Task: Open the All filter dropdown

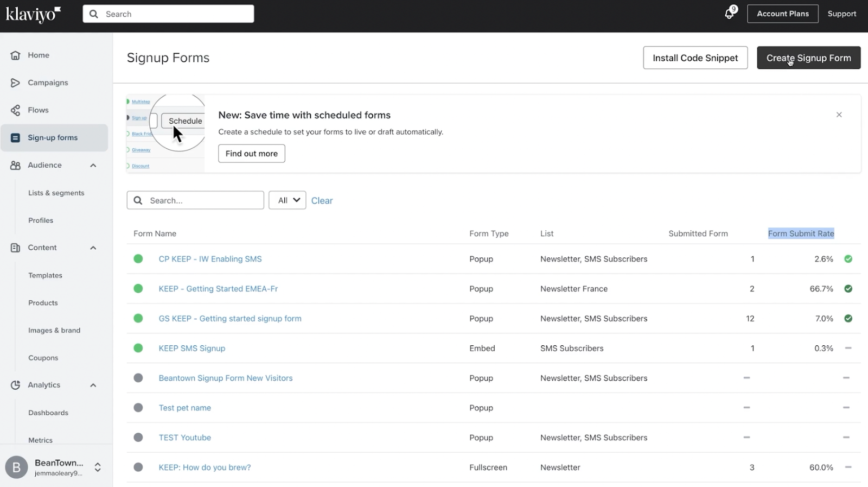Action: [288, 200]
